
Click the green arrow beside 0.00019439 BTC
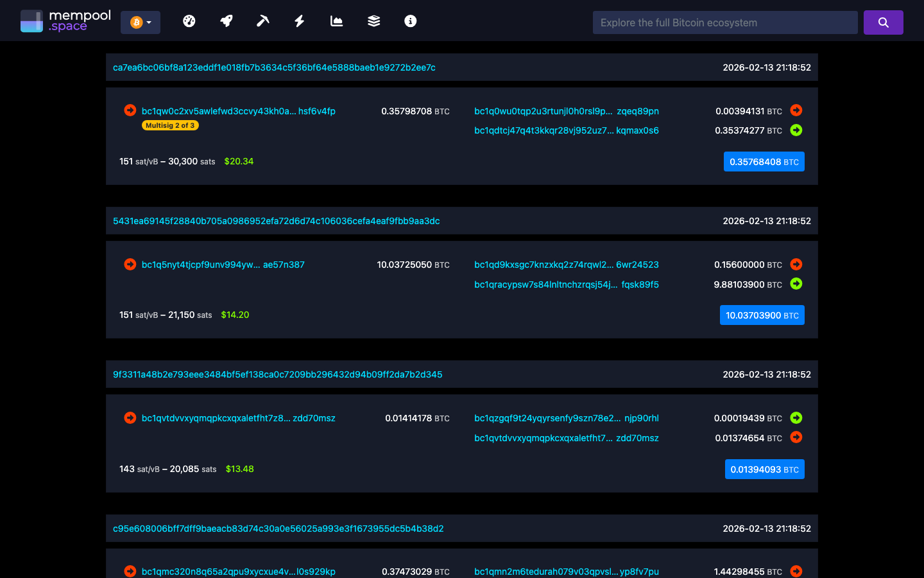click(796, 417)
